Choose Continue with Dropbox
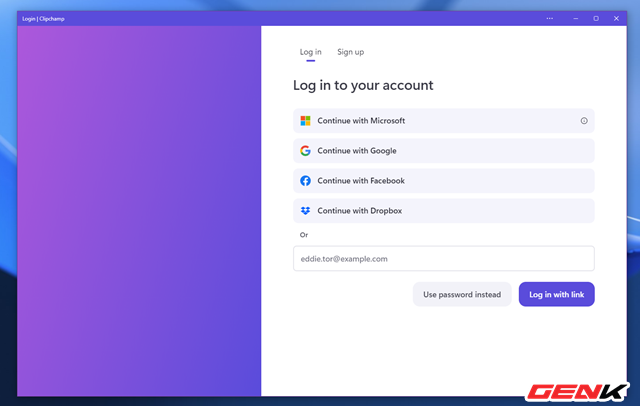The image size is (640, 406). (x=444, y=211)
